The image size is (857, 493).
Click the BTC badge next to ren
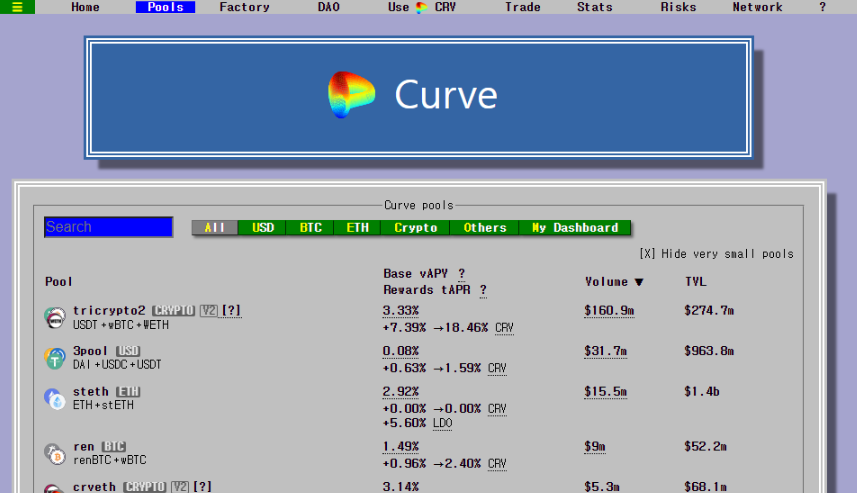coord(114,447)
